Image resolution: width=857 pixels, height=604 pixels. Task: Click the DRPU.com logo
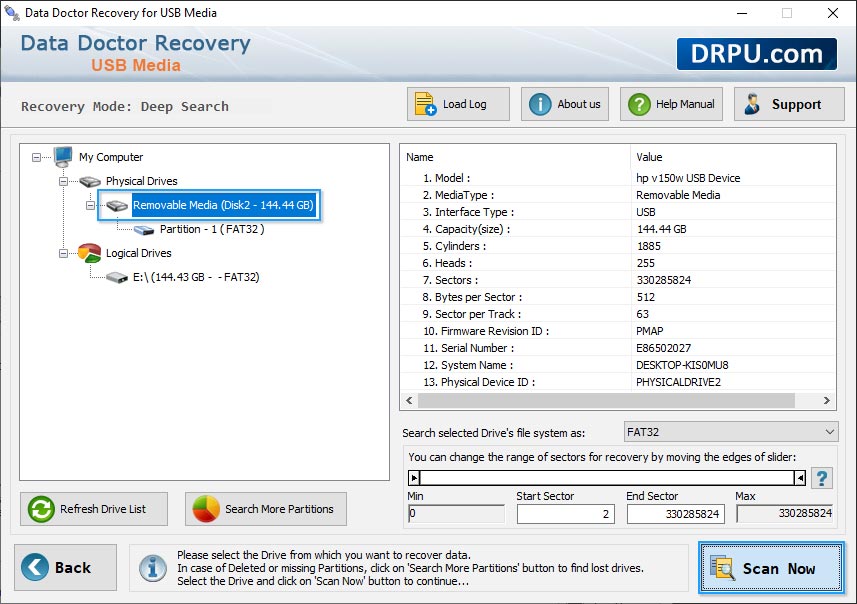tap(756, 54)
